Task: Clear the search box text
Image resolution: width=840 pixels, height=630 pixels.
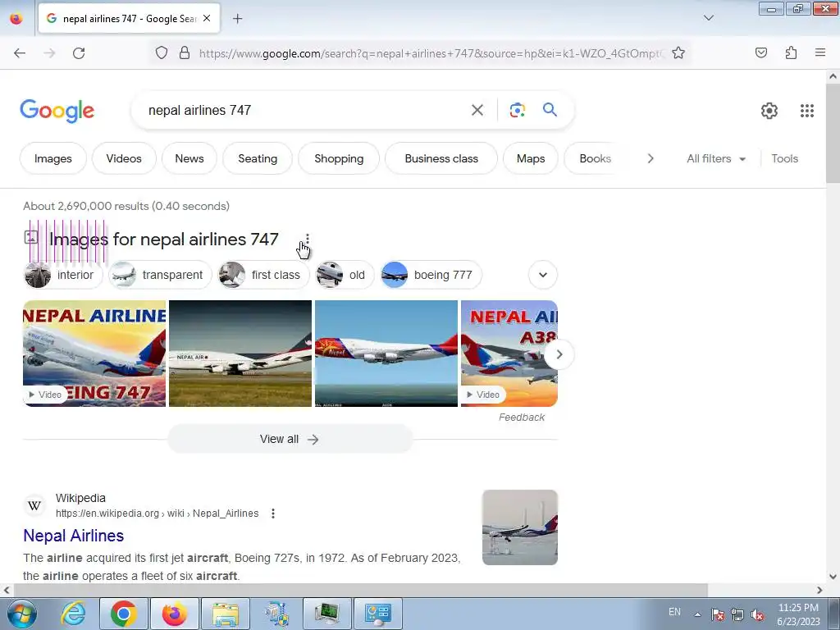Action: coord(477,111)
